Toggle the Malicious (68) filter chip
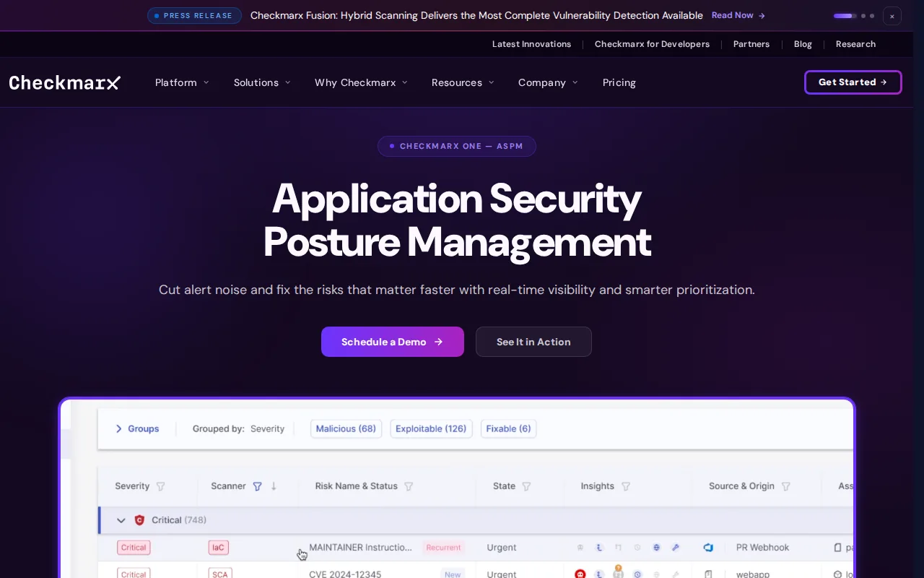 pyautogui.click(x=346, y=428)
